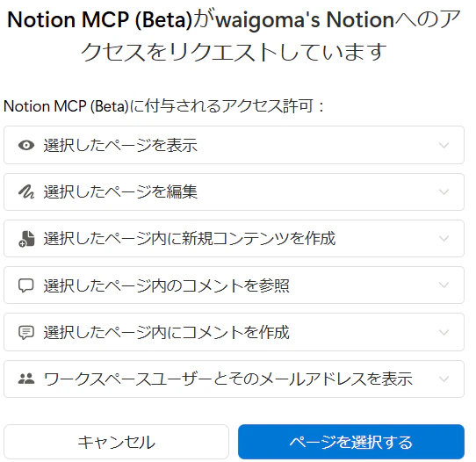Expand chevron on コメントを作成 row
Screen dimensions: 476x462
444,332
